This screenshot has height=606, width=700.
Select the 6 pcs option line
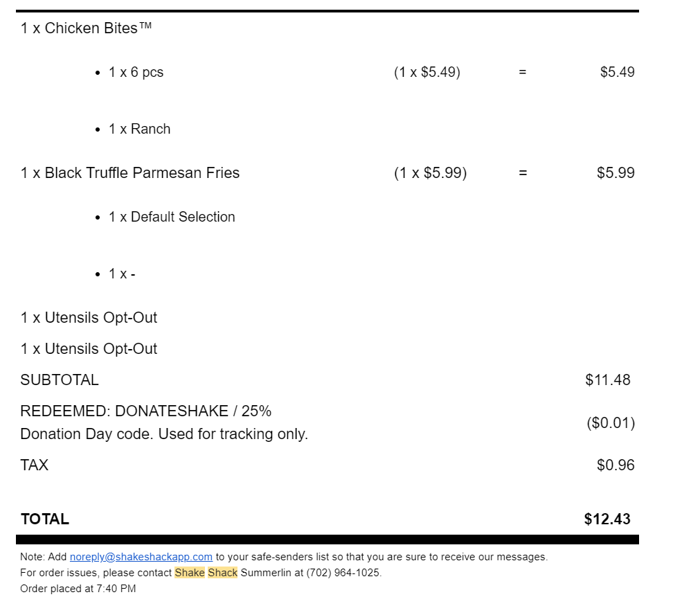[136, 72]
